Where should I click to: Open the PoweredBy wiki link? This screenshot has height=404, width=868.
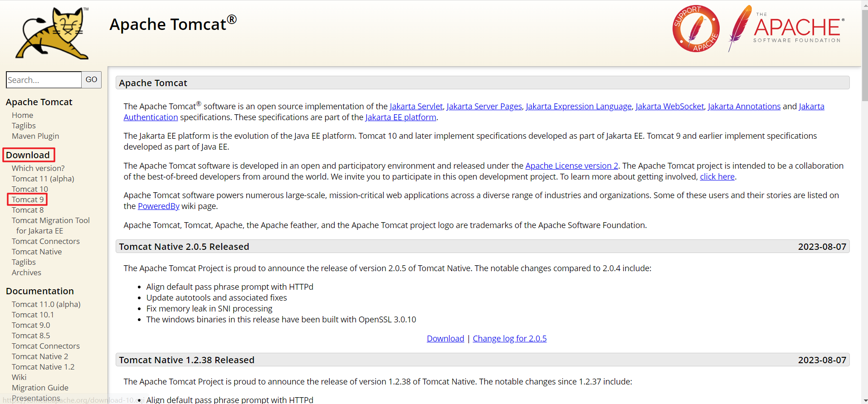[158, 206]
